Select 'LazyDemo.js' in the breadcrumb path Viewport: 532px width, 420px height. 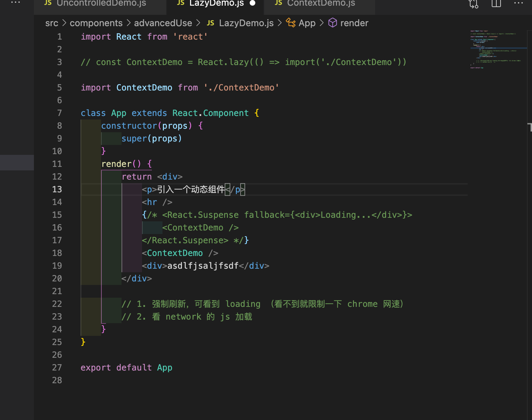point(246,23)
